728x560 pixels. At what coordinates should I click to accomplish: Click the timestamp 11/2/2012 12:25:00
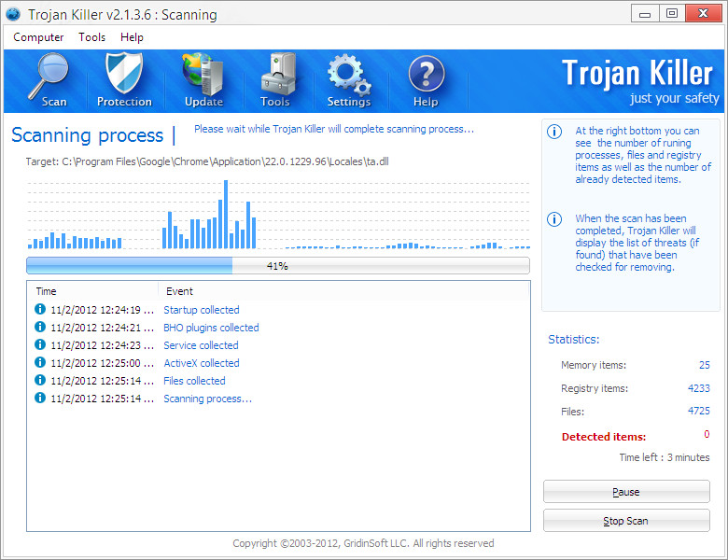[x=102, y=363]
